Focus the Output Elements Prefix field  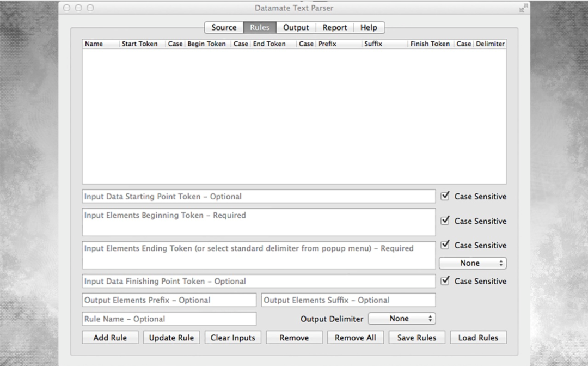[169, 300]
